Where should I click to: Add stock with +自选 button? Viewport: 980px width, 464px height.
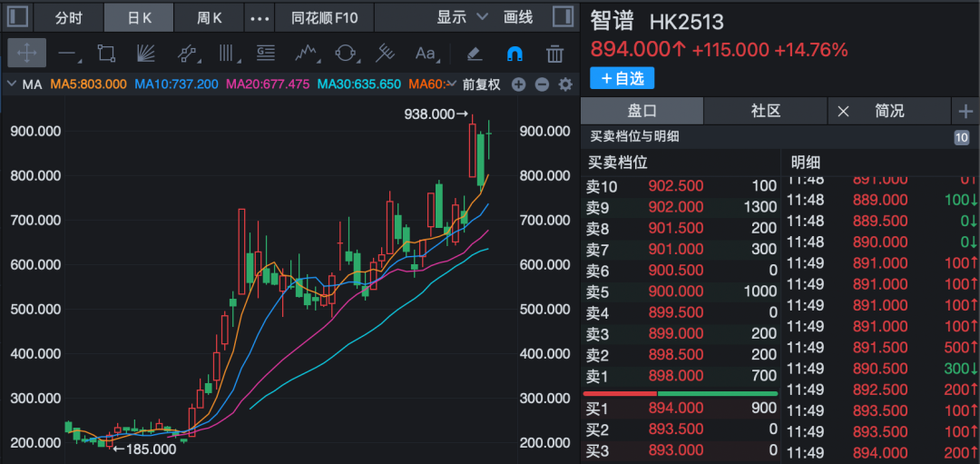point(622,78)
